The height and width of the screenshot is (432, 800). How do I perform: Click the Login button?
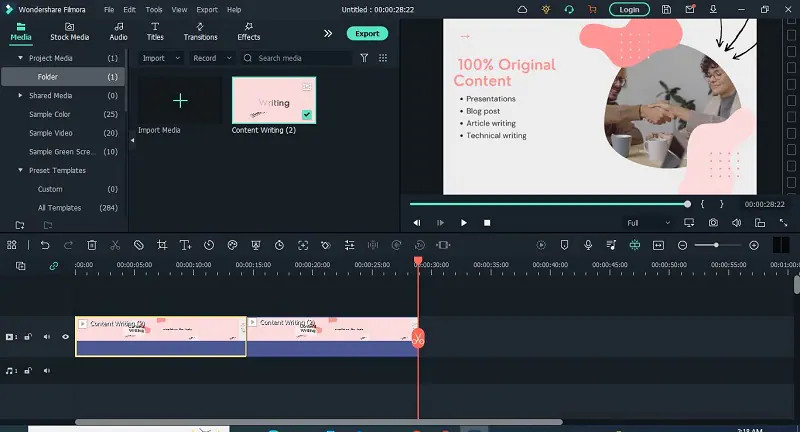[x=629, y=9]
